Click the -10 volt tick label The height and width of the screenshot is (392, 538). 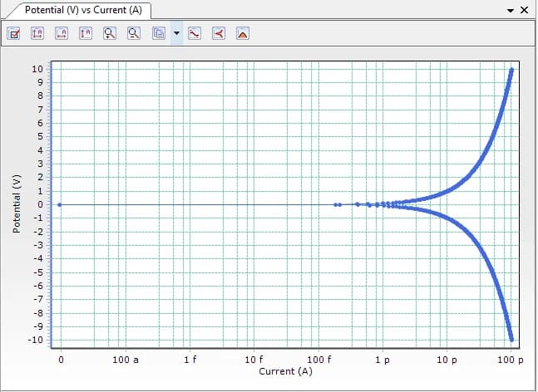36,340
